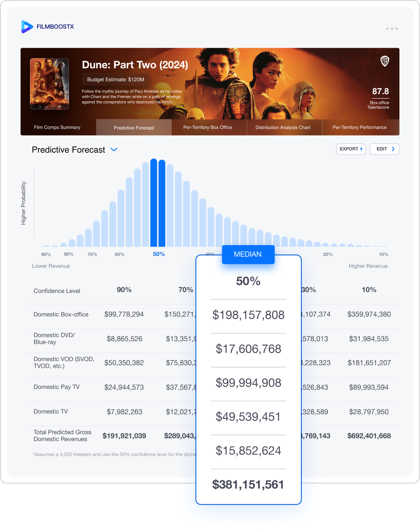Expand the Predictive Forecast dropdown chevron
The image size is (420, 532).
[114, 150]
